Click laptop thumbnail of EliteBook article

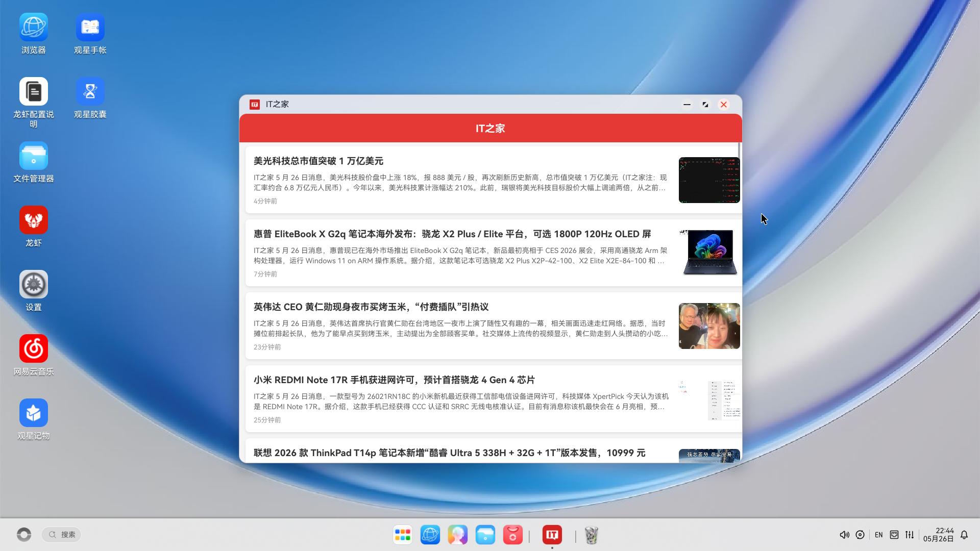click(709, 253)
